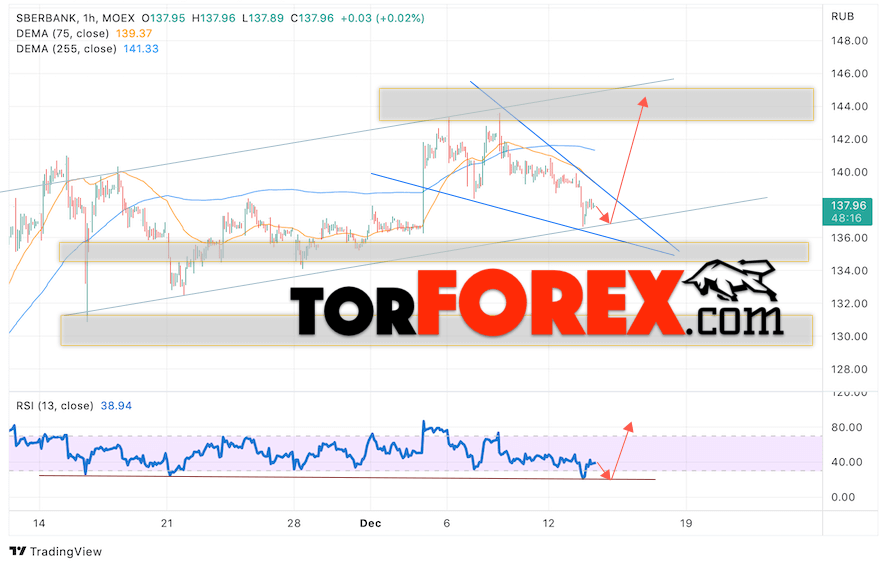Screen dimensions: 887x567
Task: Click the 148.00 price axis label
Action: click(x=849, y=41)
